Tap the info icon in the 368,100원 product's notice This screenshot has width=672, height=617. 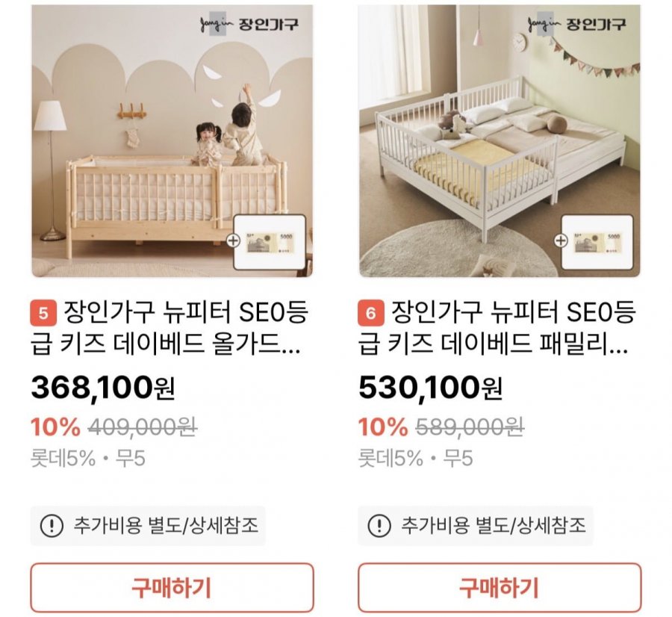point(51,526)
